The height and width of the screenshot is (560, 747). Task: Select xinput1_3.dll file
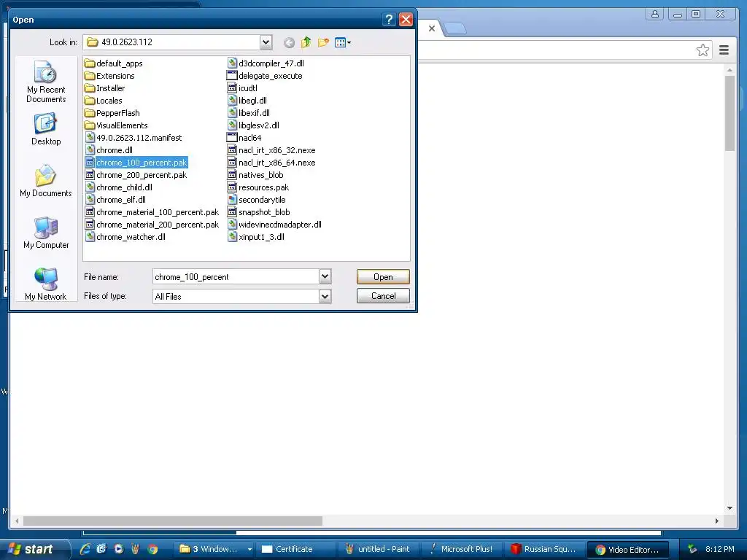[256, 237]
